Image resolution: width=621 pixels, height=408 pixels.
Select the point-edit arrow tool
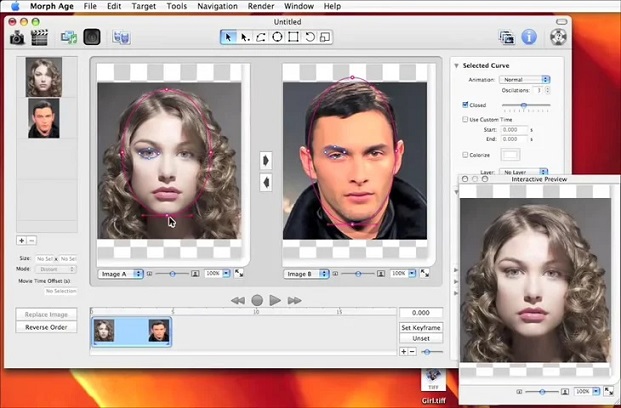(x=245, y=37)
